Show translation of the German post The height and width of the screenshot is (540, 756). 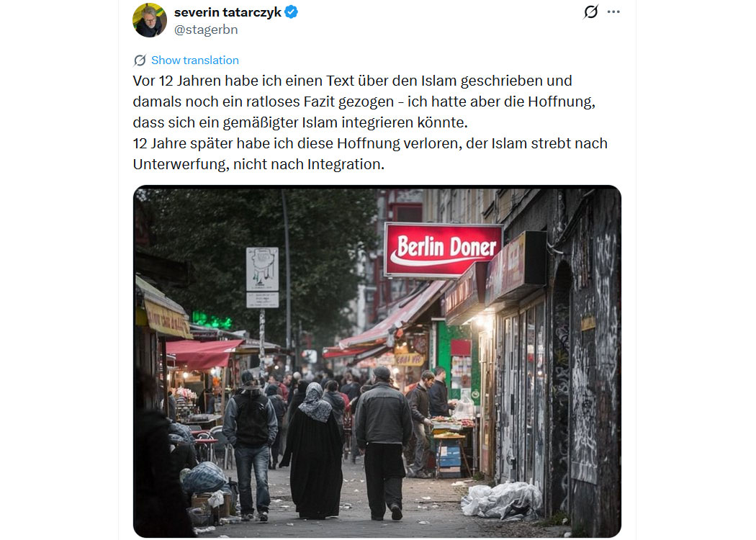click(195, 60)
